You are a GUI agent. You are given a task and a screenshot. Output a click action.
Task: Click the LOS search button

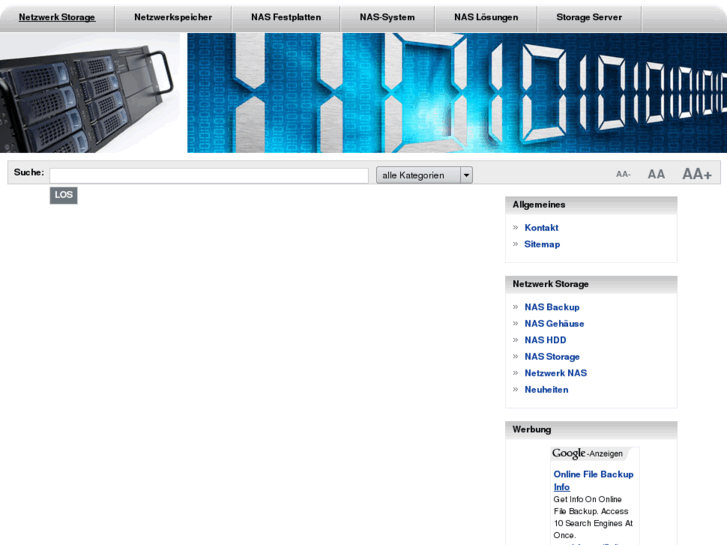point(64,195)
